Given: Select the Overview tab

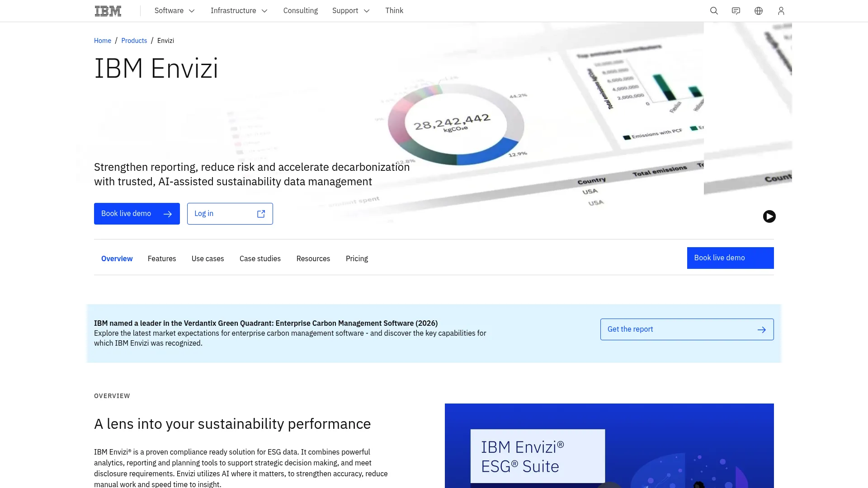Looking at the screenshot, I should (x=117, y=258).
